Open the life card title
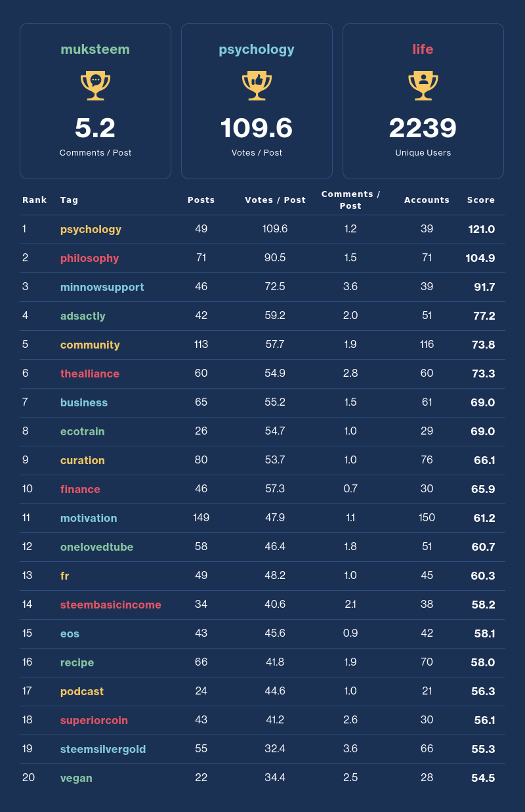Viewport: 525px width, 812px height. click(423, 49)
